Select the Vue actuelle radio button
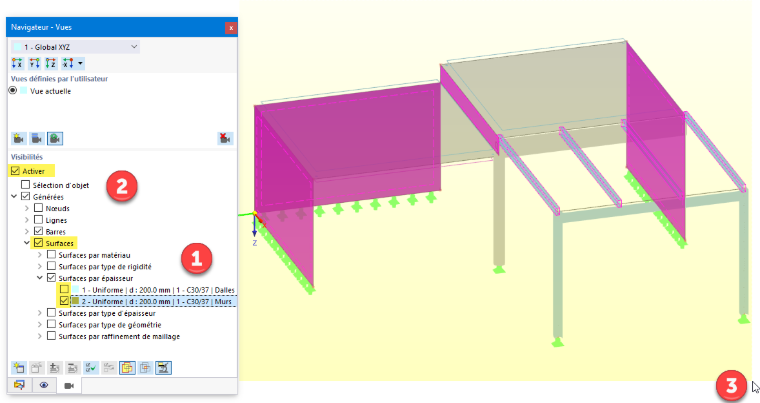This screenshot has height=403, width=760. click(13, 91)
